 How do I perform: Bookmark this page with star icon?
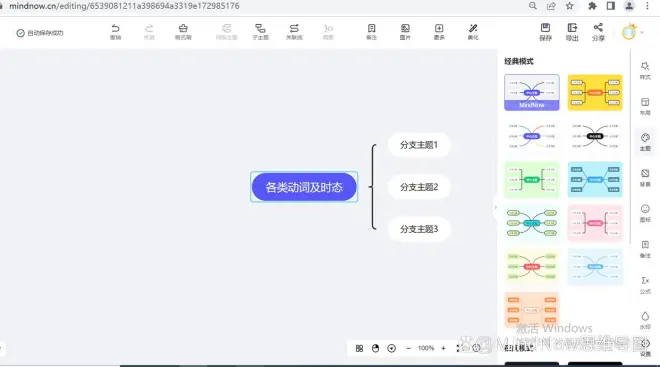coord(570,5)
